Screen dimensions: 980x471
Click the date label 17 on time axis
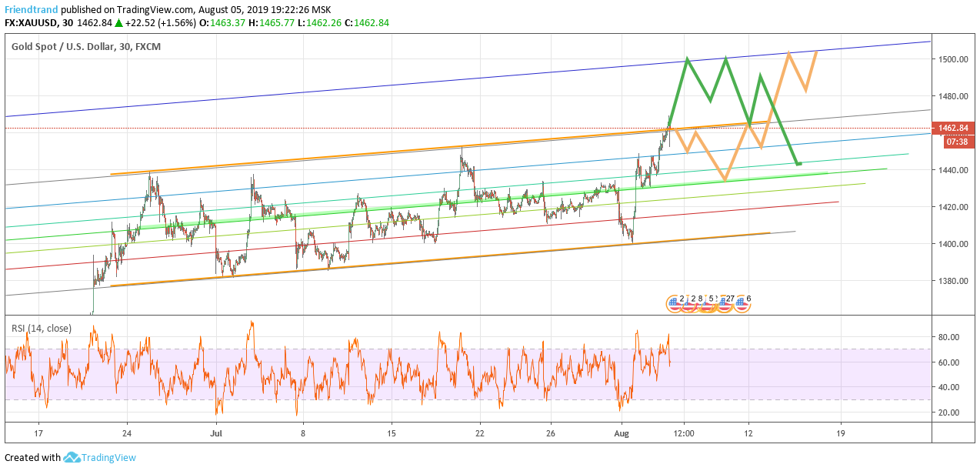point(39,433)
